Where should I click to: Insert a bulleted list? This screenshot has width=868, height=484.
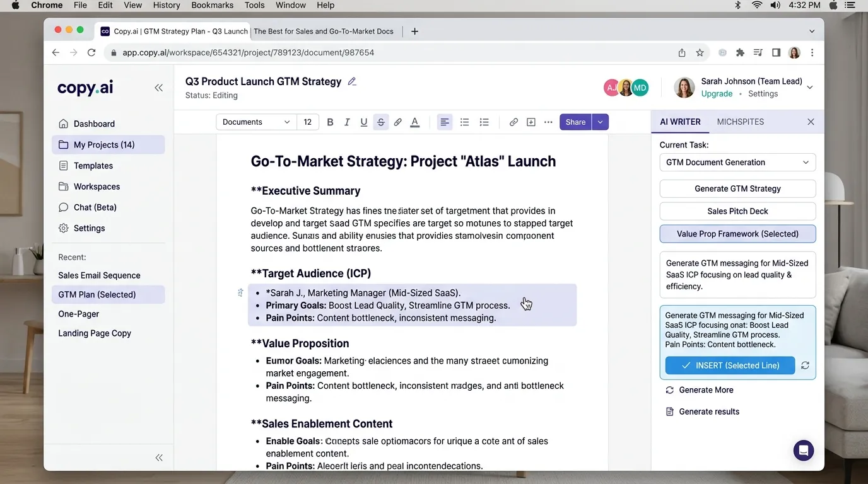coord(465,122)
